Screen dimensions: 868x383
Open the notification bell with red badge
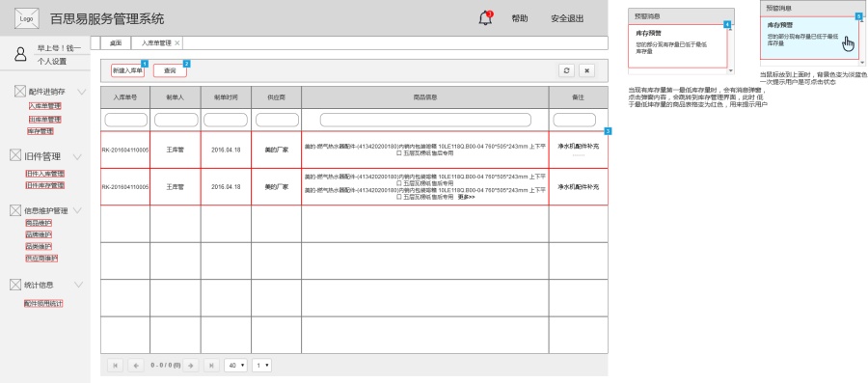click(485, 17)
